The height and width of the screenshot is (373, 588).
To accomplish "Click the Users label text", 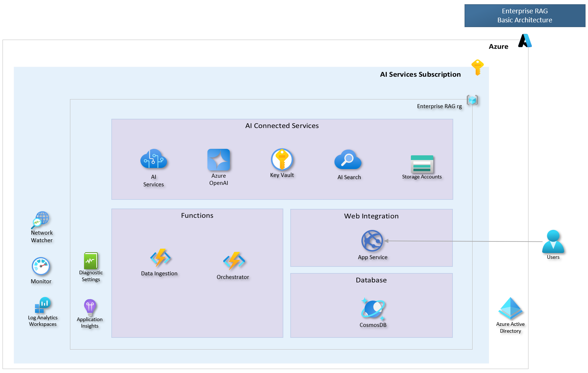I will click(x=553, y=257).
